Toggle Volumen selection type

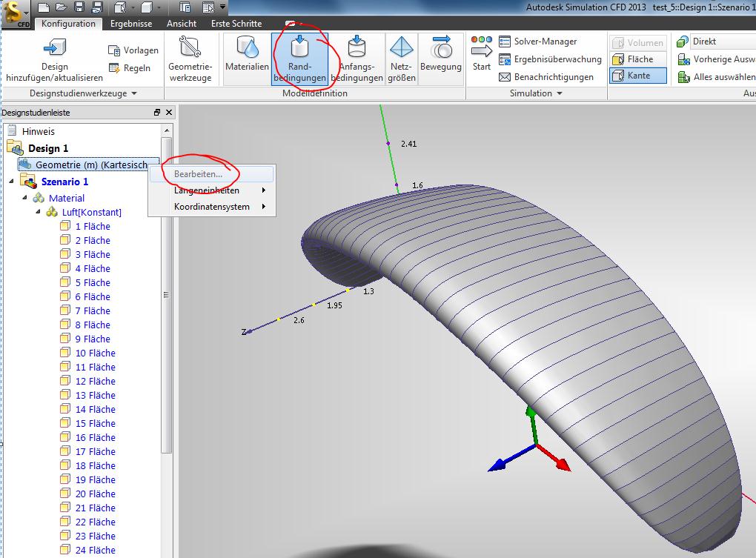tap(638, 43)
